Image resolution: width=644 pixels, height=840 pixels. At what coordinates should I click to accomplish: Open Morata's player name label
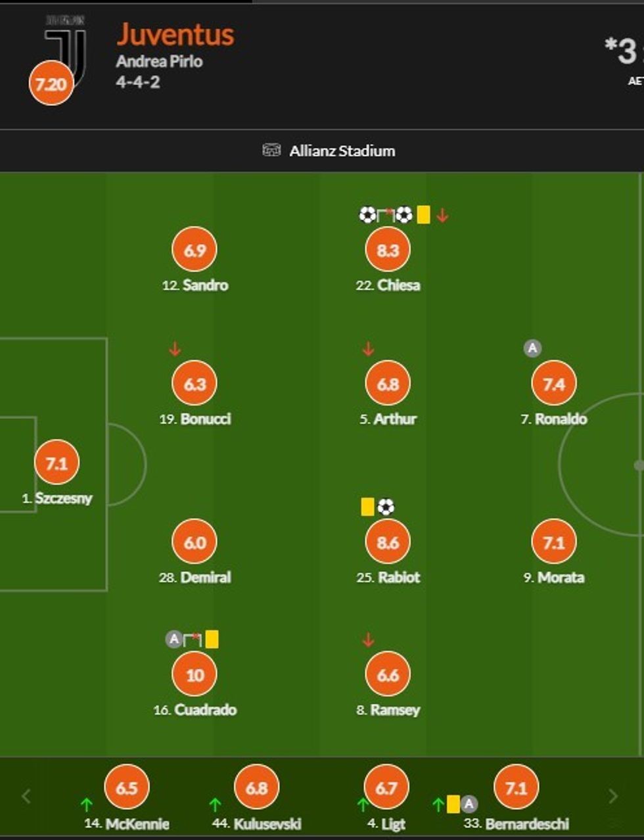[561, 578]
